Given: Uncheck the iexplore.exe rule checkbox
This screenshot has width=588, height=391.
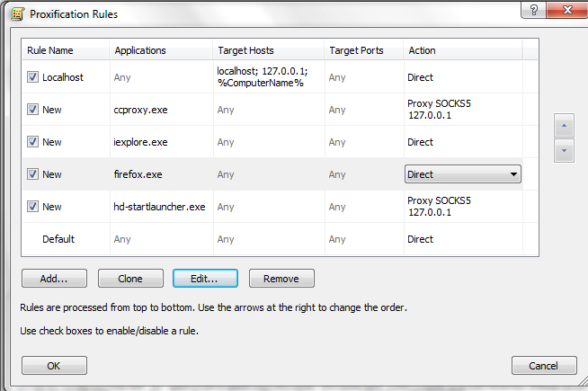Looking at the screenshot, I should pos(32,142).
